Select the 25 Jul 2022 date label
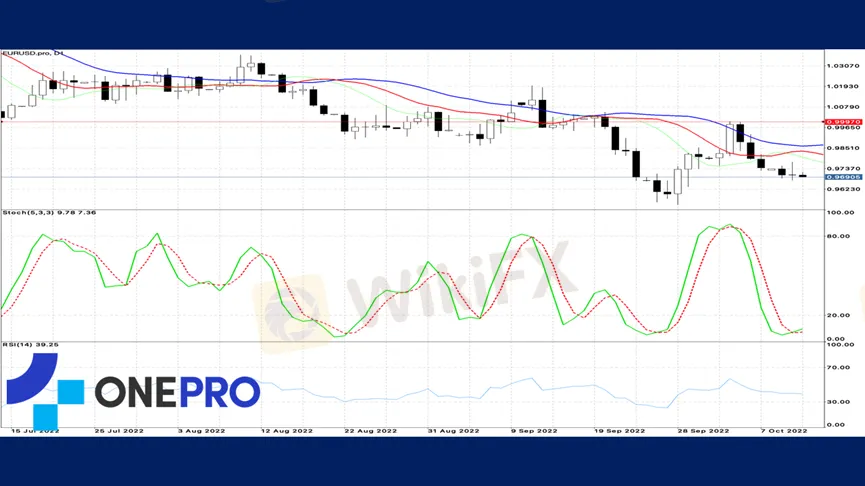The width and height of the screenshot is (865, 486). (121, 431)
